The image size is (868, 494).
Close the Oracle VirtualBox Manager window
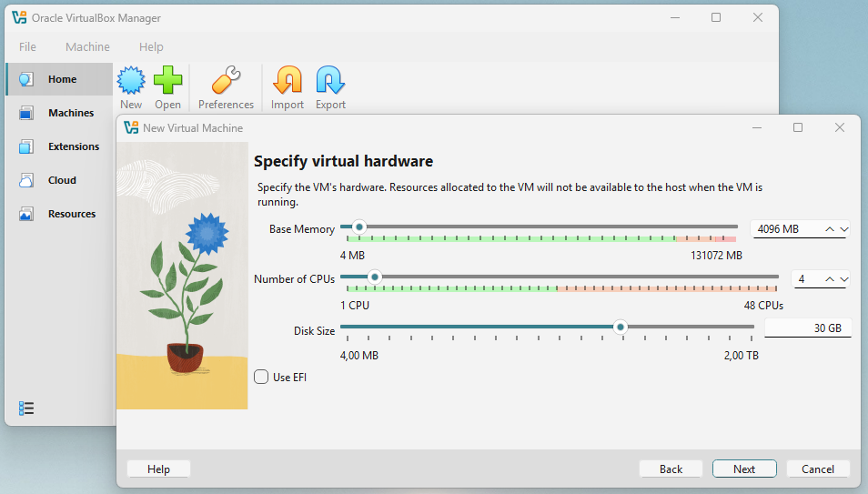tap(758, 17)
